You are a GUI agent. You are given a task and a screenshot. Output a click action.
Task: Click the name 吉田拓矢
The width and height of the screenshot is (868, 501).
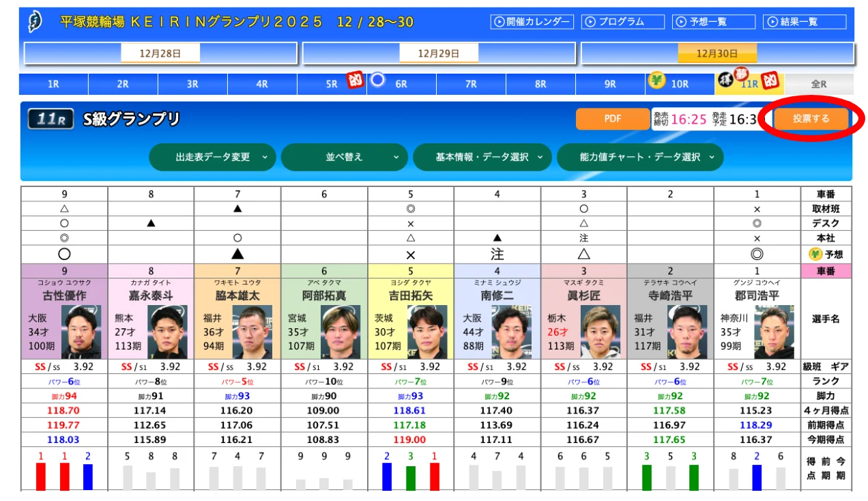411,296
